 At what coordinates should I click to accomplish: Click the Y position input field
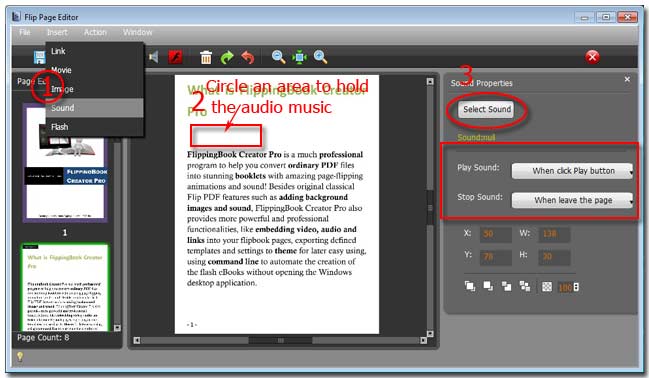(x=495, y=257)
